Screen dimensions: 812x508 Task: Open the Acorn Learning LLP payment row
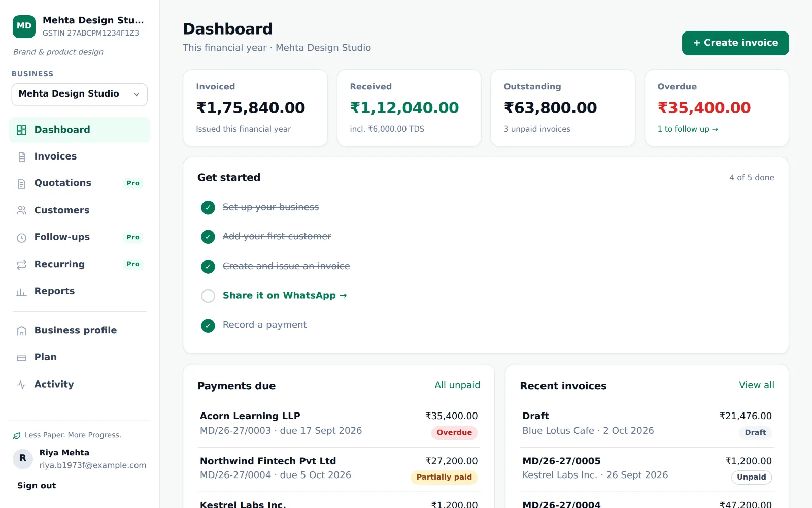[339, 425]
